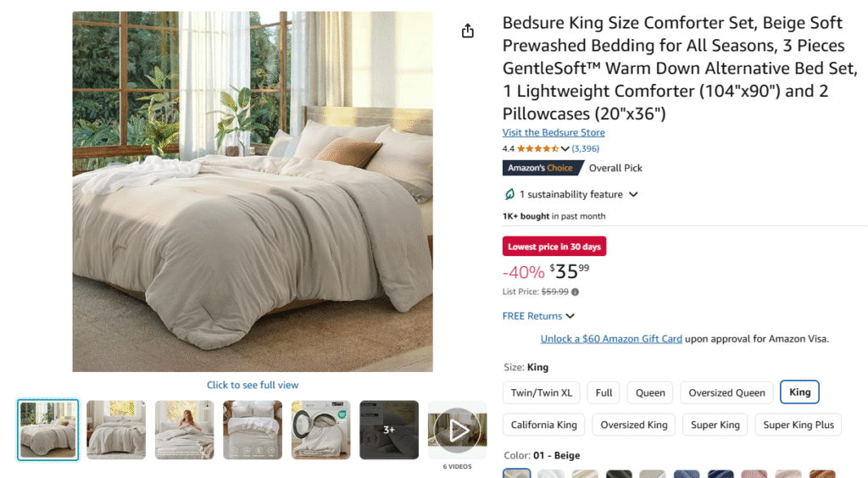Click the sustainability leaf icon

click(x=509, y=194)
